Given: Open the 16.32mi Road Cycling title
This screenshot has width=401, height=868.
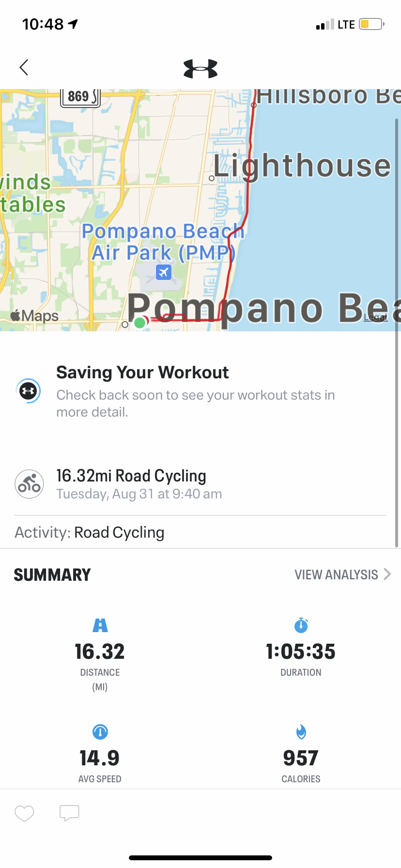Looking at the screenshot, I should click(x=131, y=476).
